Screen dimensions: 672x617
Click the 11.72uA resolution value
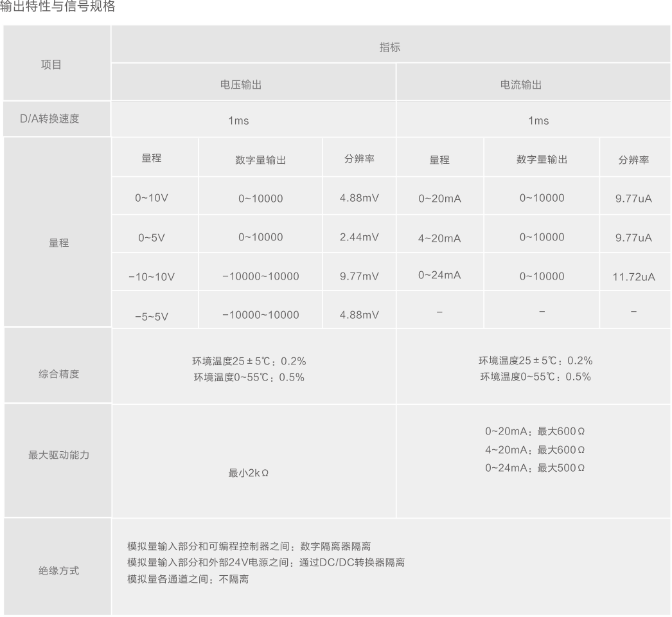[x=633, y=277]
